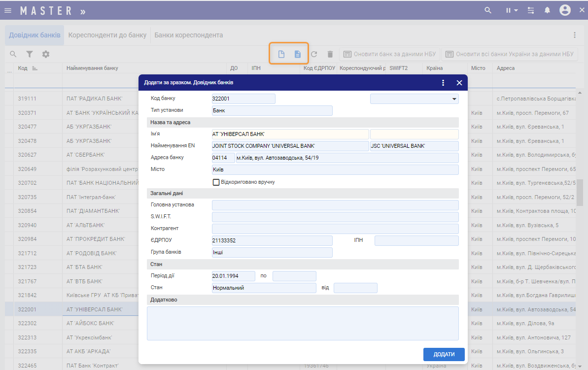This screenshot has height=370, width=588.
Task: Click the ДОДАТИ button
Action: (x=444, y=355)
